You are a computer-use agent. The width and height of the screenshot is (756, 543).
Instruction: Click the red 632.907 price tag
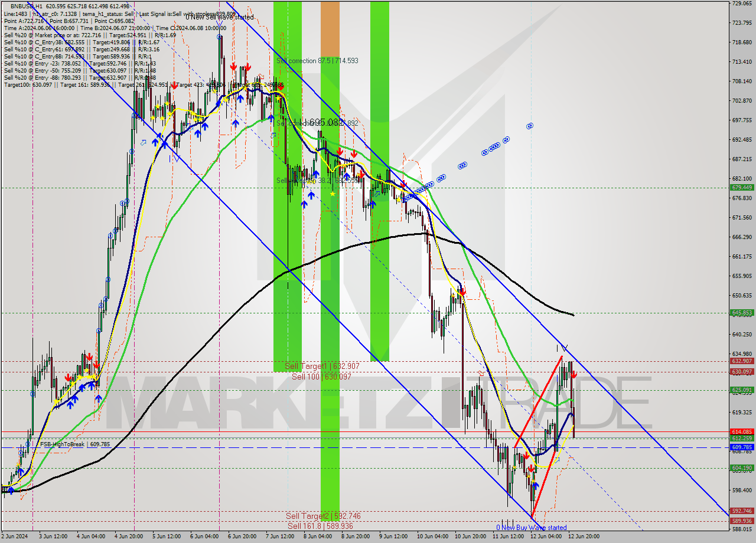[x=742, y=361]
